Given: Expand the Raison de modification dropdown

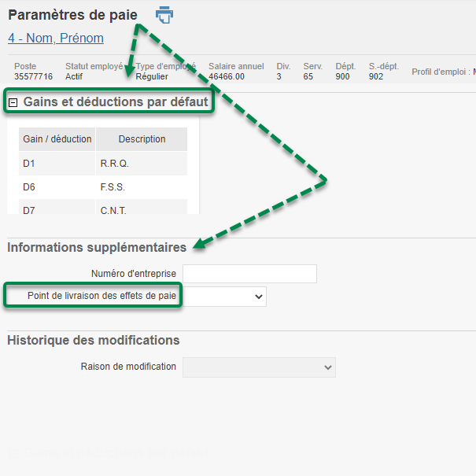Looking at the screenshot, I should pyautogui.click(x=259, y=367).
